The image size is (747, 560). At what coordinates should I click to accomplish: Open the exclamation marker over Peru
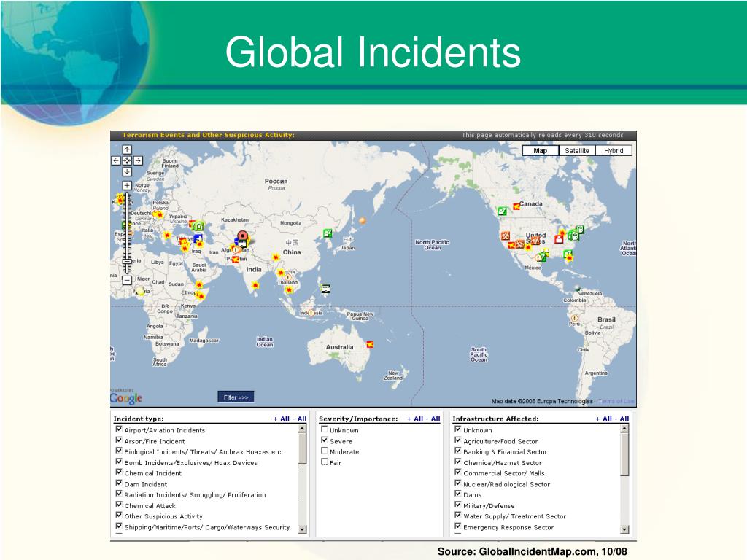pyautogui.click(x=575, y=318)
